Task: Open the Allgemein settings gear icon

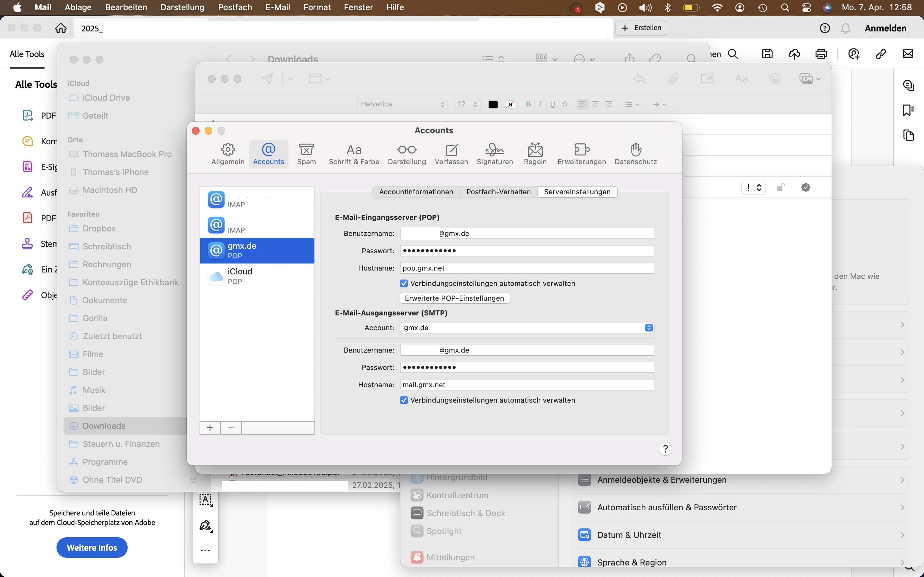Action: [x=228, y=150]
